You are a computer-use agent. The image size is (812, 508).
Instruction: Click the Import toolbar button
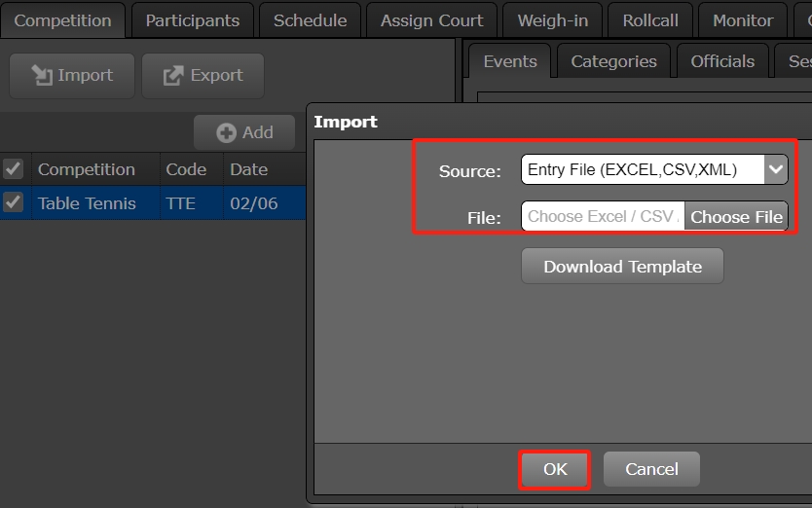tap(71, 76)
